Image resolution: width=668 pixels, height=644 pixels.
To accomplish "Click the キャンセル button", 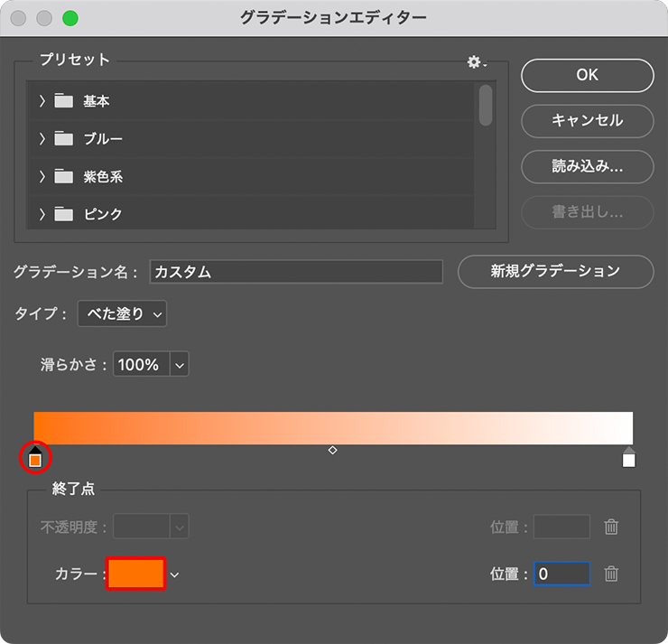I will click(587, 120).
